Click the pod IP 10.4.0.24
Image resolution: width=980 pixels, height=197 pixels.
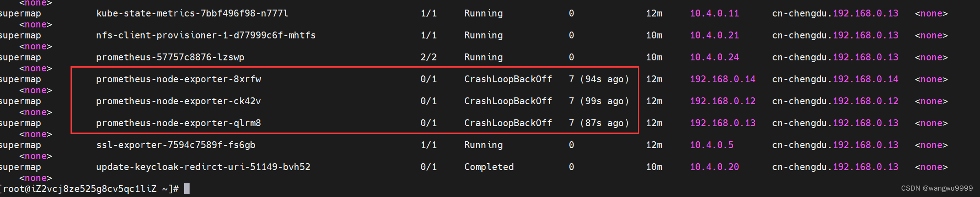tap(714, 57)
